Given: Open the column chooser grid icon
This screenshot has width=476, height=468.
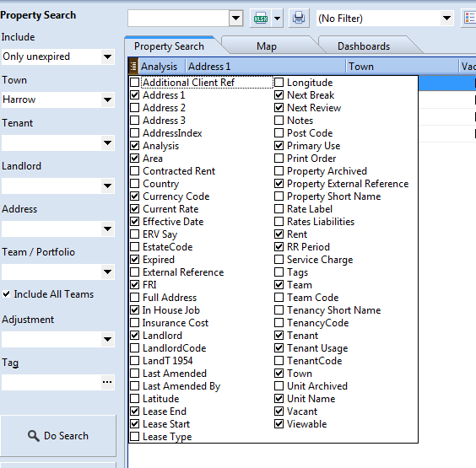Looking at the screenshot, I should click(x=133, y=67).
